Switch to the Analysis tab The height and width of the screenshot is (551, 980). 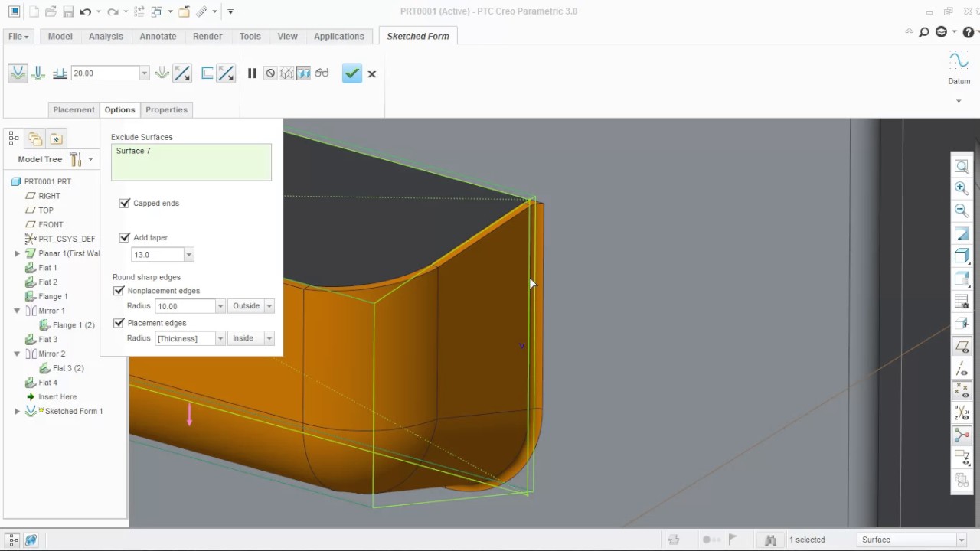106,37
